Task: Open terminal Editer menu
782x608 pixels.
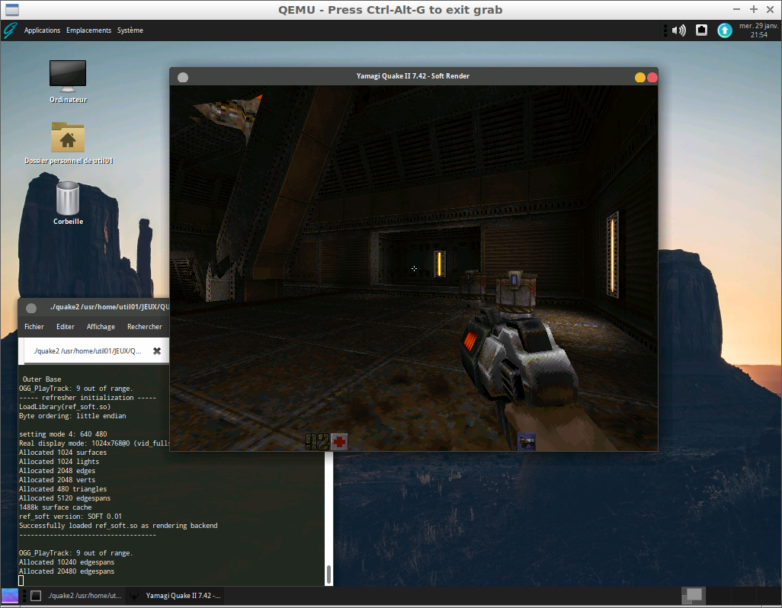Action: pos(65,327)
